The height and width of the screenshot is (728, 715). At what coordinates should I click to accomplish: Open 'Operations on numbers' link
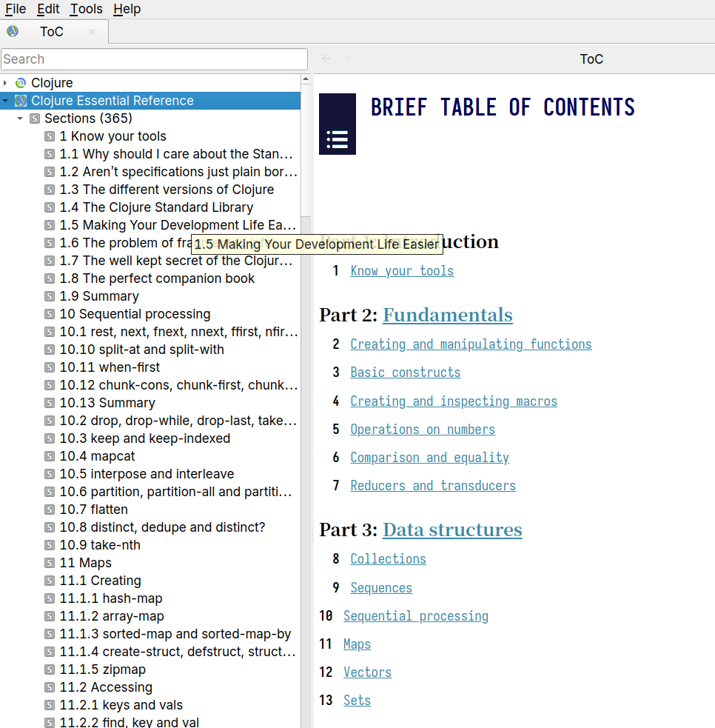(x=423, y=430)
